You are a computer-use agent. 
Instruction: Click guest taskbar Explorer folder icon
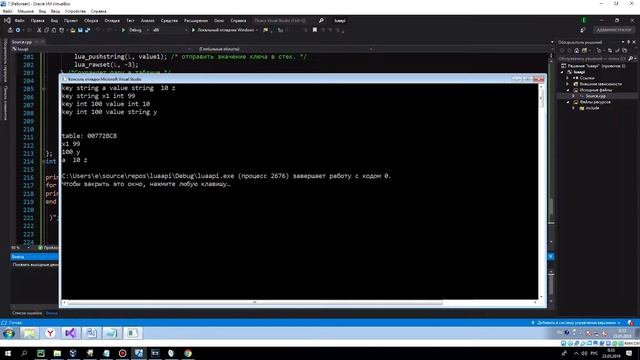pyautogui.click(x=29, y=333)
